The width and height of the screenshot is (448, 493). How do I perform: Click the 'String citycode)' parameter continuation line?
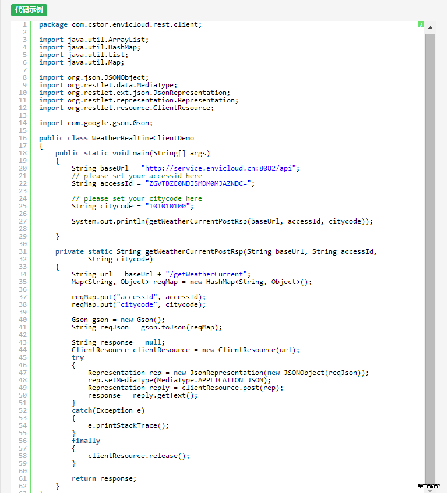coord(120,258)
